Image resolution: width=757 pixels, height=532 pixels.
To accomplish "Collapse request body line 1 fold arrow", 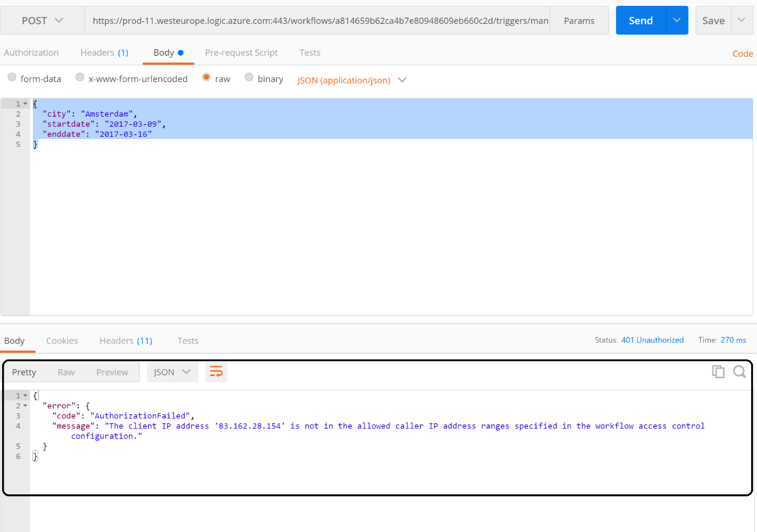I will [25, 104].
